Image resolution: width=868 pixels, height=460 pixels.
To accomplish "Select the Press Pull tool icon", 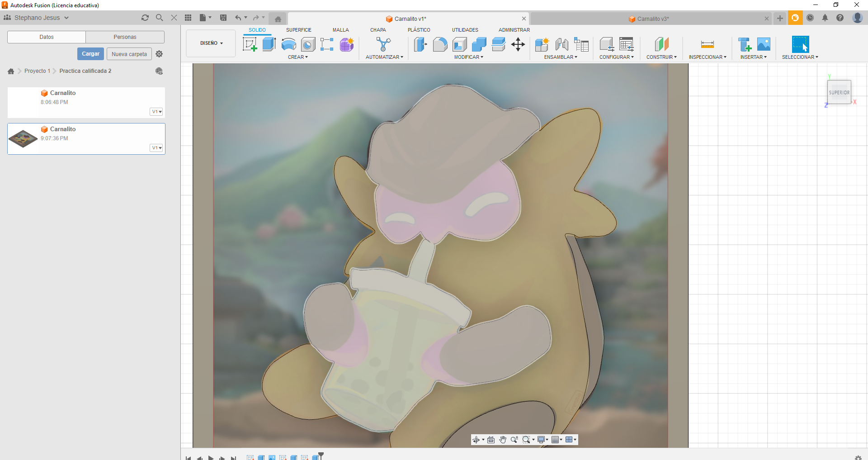I will pos(420,44).
